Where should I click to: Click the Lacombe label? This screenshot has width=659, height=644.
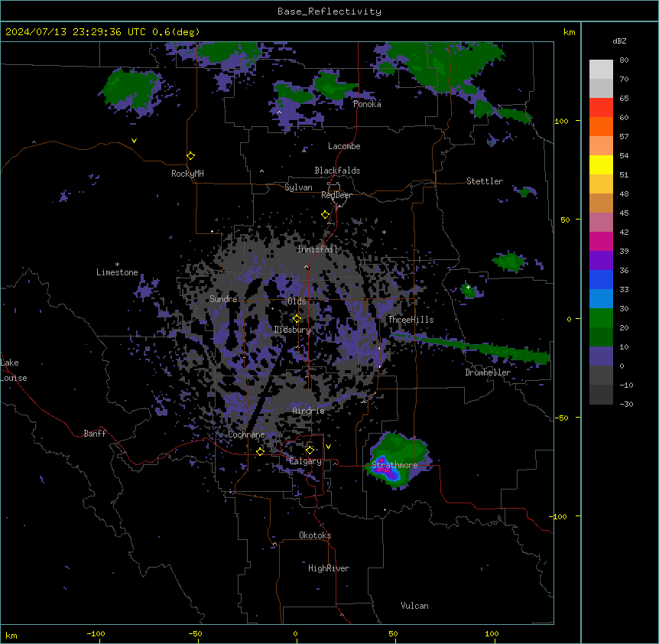pos(344,146)
